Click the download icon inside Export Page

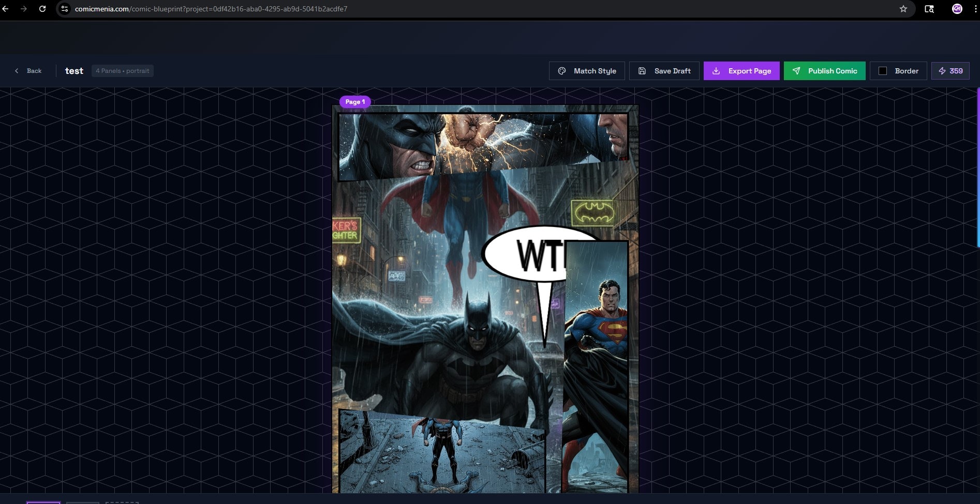[717, 71]
